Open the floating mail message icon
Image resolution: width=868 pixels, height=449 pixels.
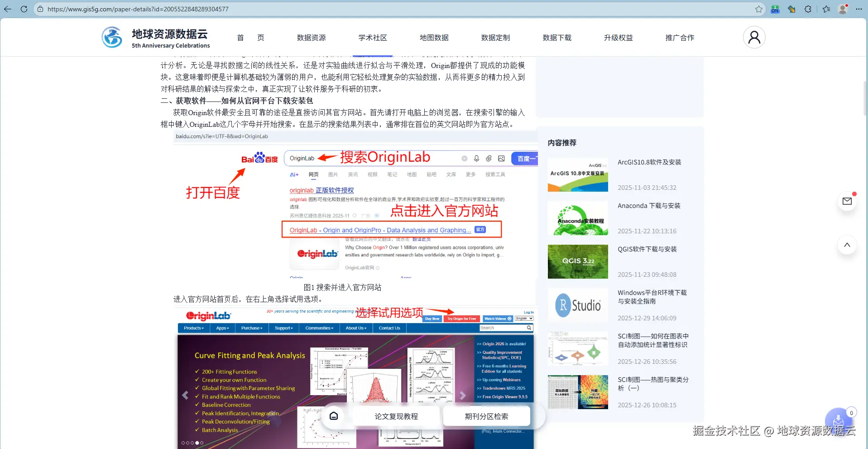(847, 201)
